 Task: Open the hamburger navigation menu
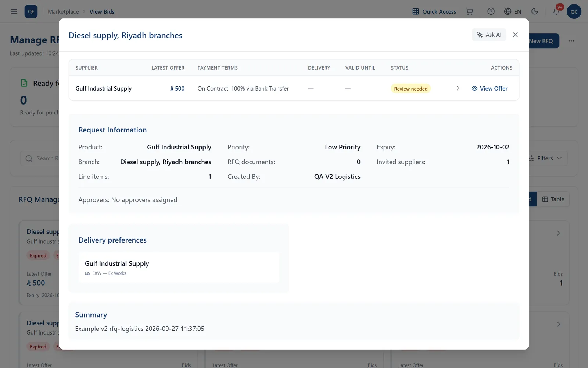[x=14, y=11]
